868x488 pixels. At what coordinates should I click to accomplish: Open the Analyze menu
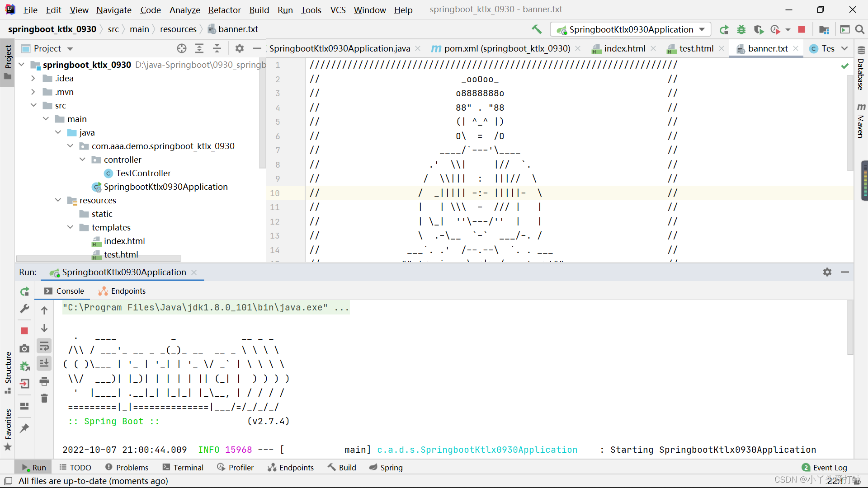tap(184, 9)
